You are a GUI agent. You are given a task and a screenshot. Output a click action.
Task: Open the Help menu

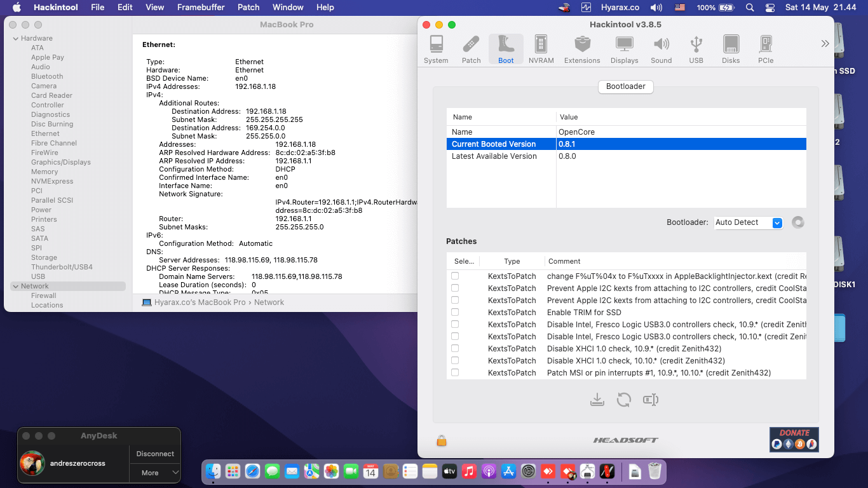click(x=325, y=8)
